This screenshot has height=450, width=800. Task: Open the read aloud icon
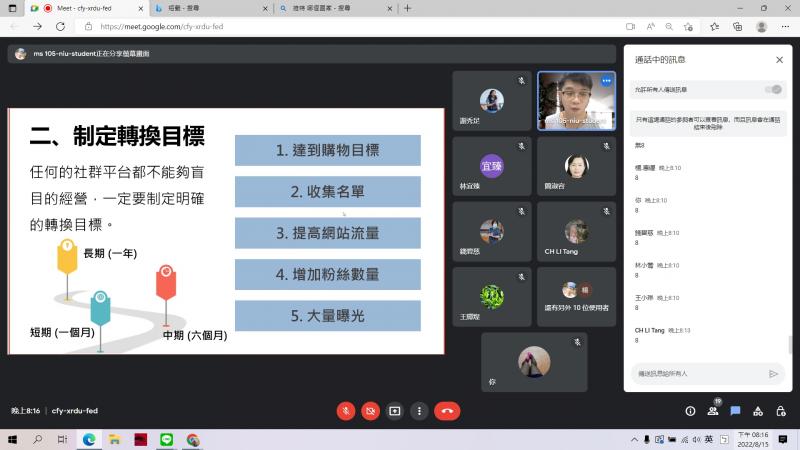tap(651, 27)
